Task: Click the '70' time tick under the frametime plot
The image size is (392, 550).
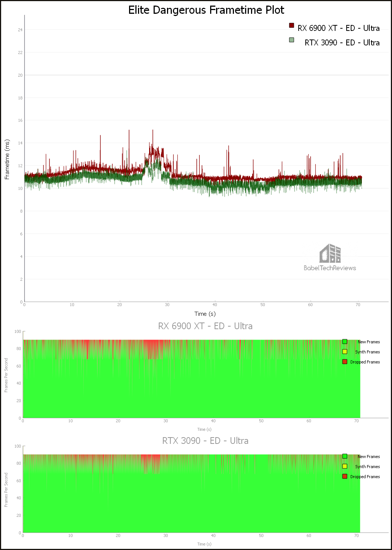Action: [358, 305]
